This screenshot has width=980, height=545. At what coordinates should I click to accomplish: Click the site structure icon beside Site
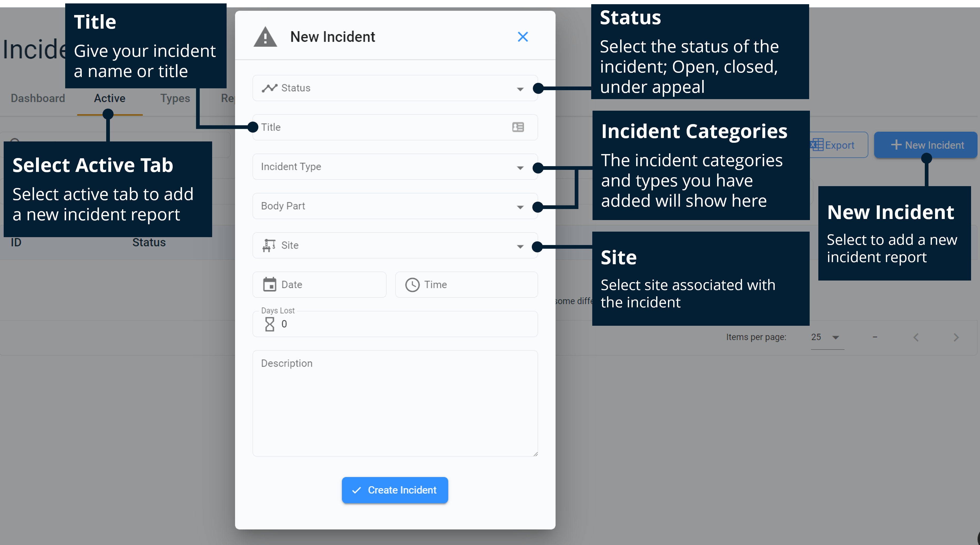pyautogui.click(x=269, y=246)
